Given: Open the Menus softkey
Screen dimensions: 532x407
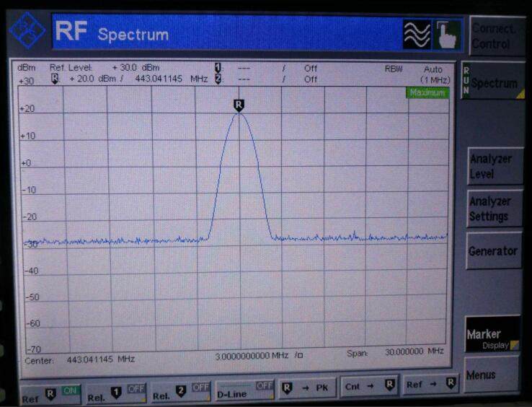Looking at the screenshot, I should tap(492, 375).
